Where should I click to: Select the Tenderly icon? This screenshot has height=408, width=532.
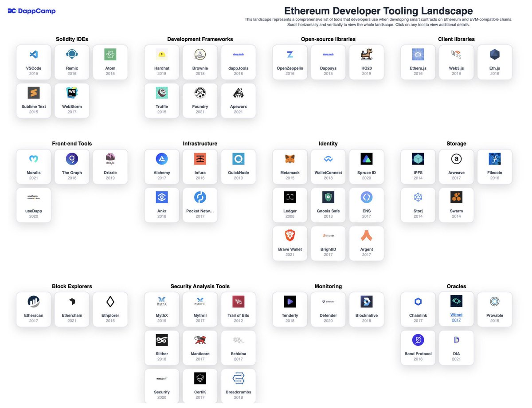290,302
